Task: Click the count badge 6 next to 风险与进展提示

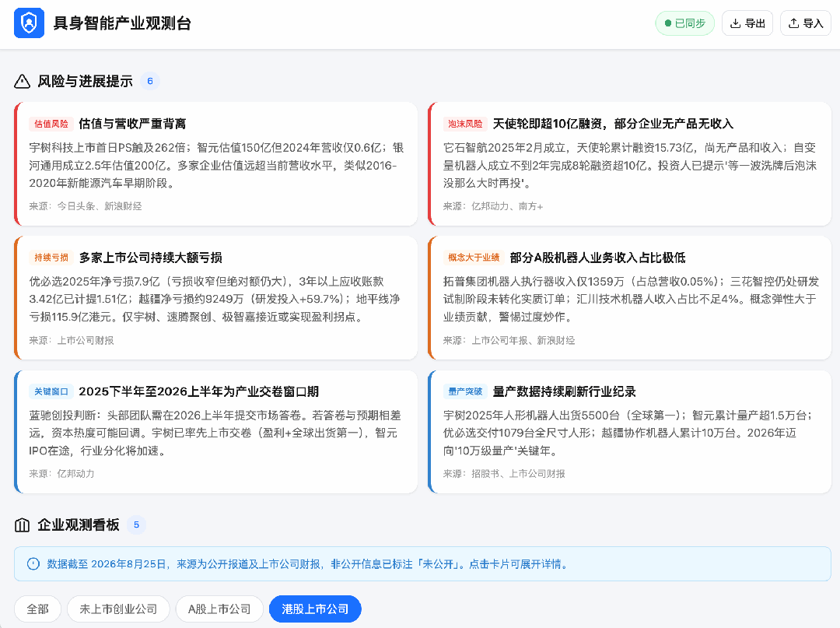Action: pyautogui.click(x=150, y=82)
